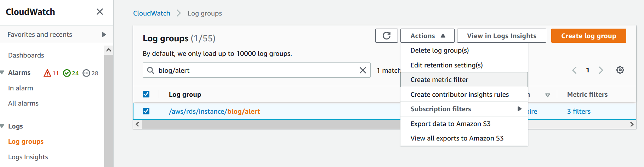Screen dimensions: 644x167
Task: Toggle the select-all log groups checkbox
Action: (146, 94)
